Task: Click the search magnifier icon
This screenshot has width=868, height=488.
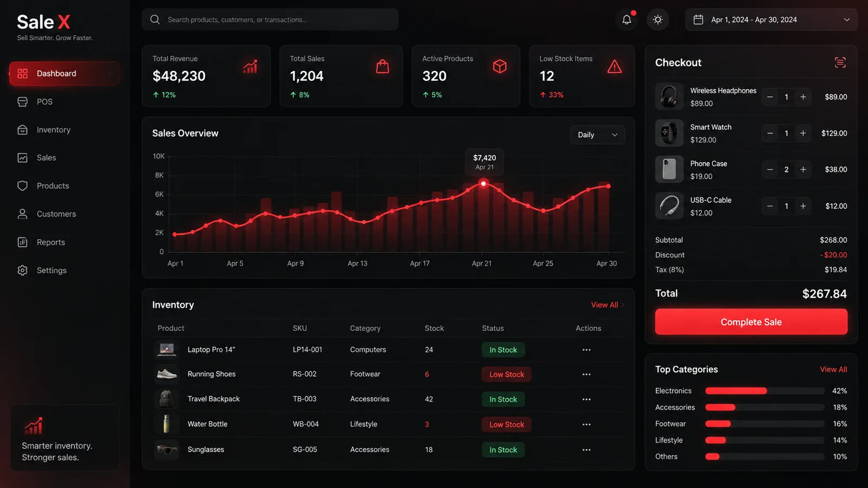Action: (x=155, y=20)
